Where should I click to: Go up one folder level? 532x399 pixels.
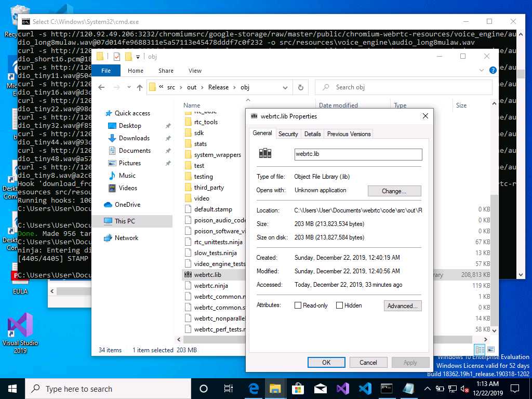pos(139,87)
